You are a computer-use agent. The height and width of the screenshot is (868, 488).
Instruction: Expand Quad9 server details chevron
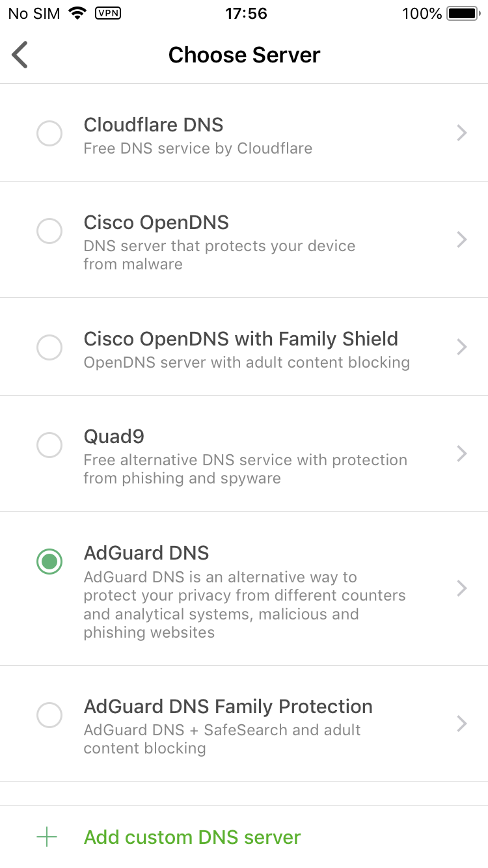click(462, 454)
